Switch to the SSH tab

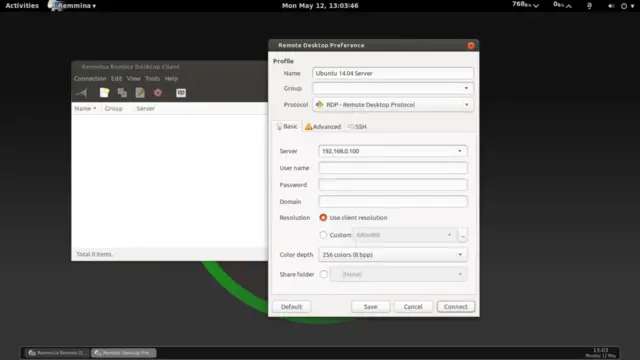(x=357, y=127)
